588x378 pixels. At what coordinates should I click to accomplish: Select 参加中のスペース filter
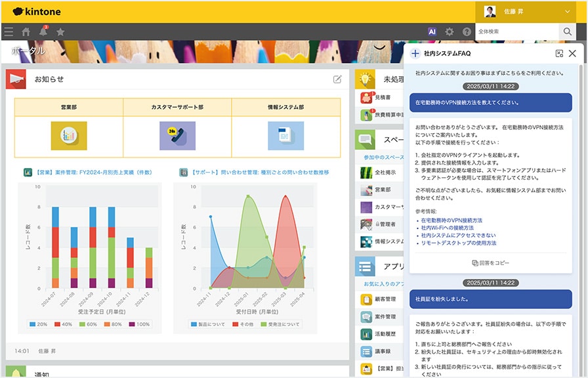pos(384,157)
